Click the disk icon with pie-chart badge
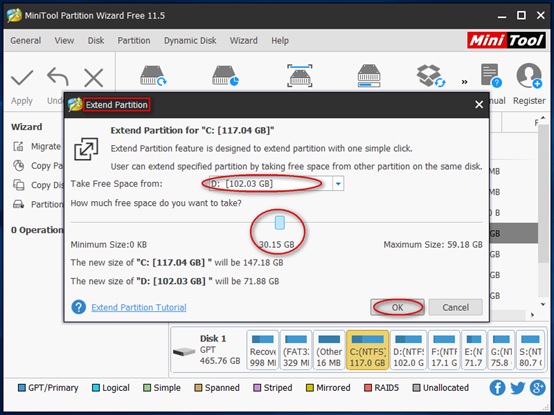The height and width of the screenshot is (415, 554). click(225, 76)
